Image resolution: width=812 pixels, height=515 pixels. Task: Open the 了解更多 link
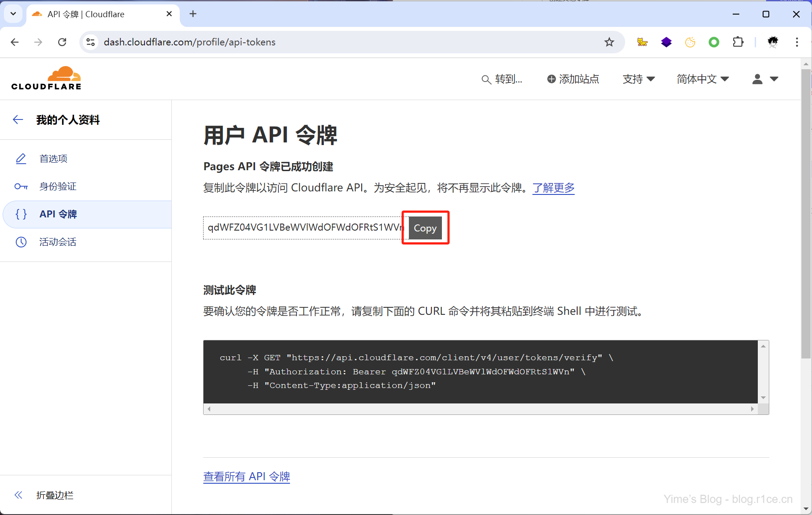point(553,188)
